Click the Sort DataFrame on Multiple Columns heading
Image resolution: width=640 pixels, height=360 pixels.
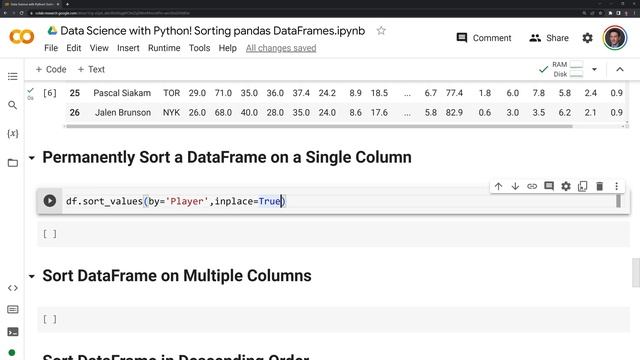(177, 276)
